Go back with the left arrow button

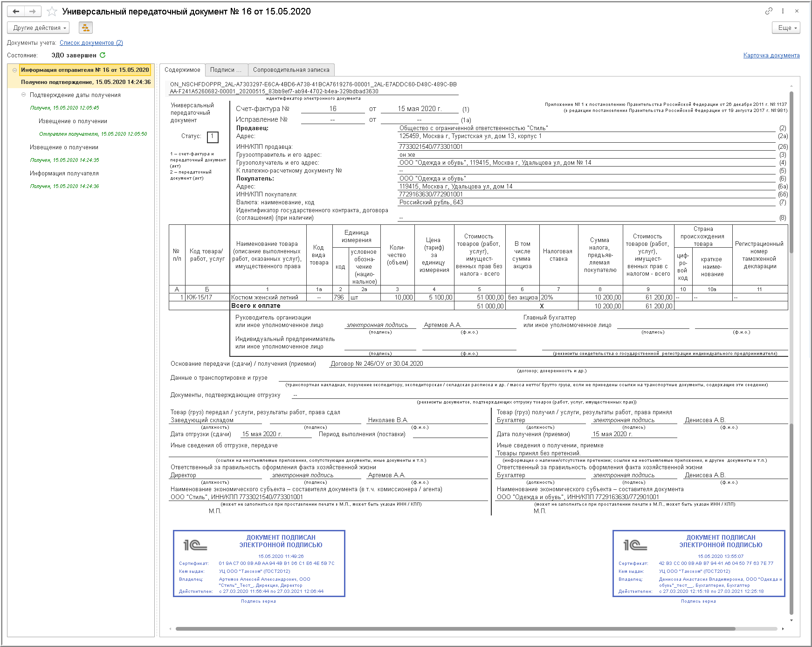point(16,11)
